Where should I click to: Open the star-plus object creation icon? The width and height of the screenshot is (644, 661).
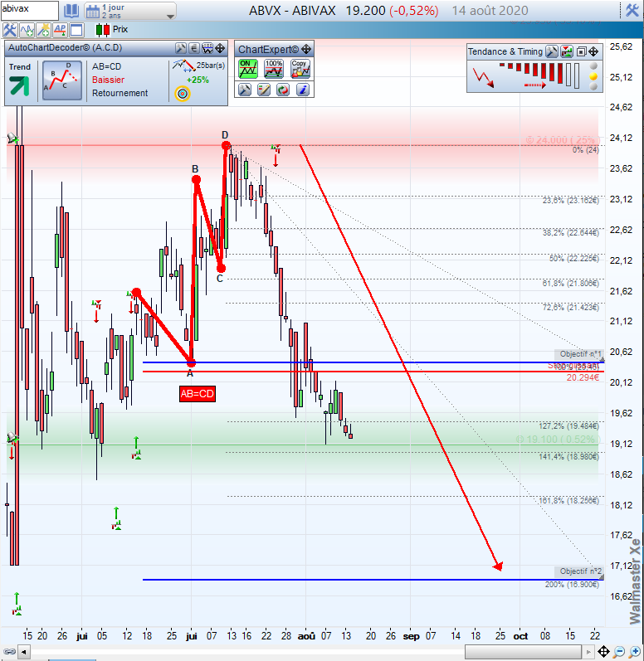click(x=43, y=30)
